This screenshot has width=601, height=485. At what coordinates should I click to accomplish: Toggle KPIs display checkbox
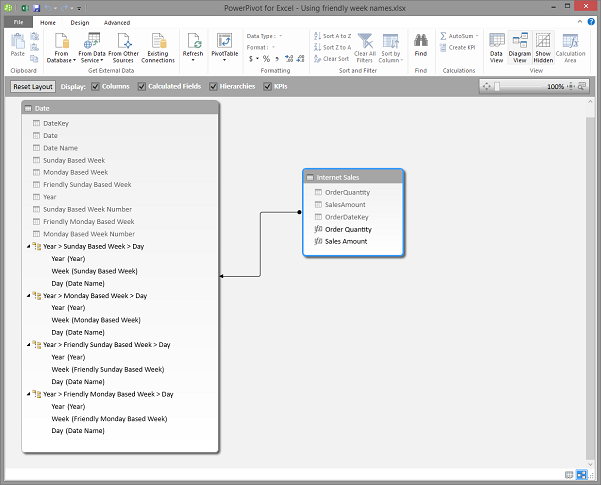(268, 87)
